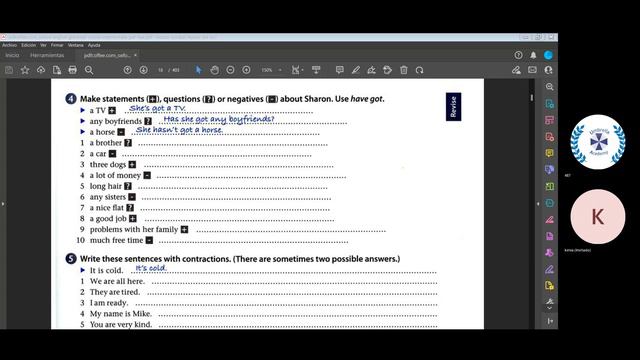Select the open PDF document tab

(107, 55)
